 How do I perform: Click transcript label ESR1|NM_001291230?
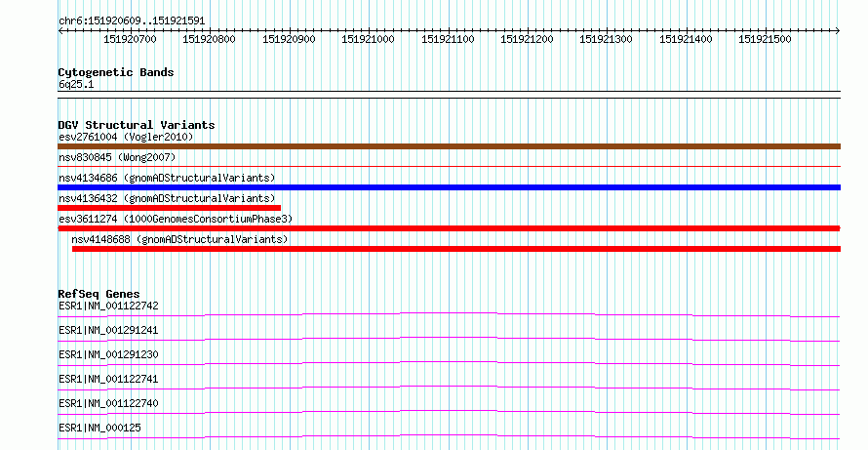pos(108,354)
